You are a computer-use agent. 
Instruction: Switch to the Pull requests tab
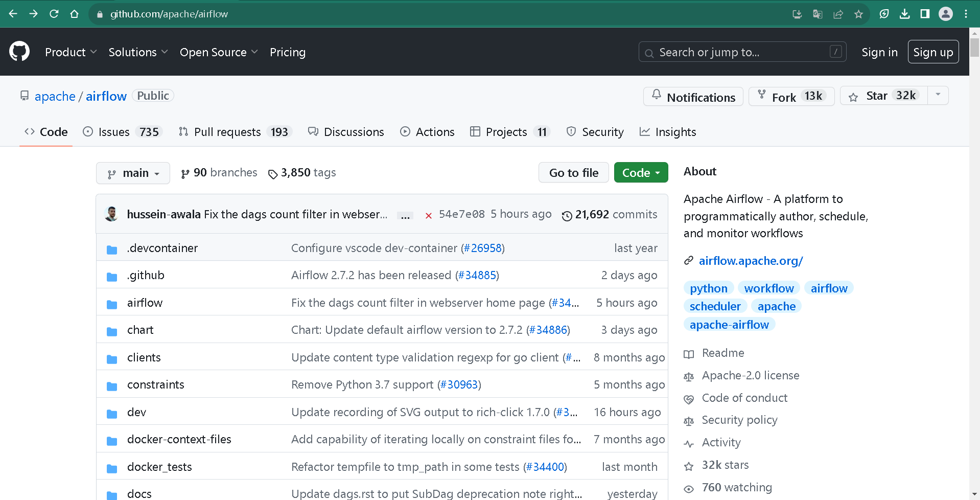pyautogui.click(x=234, y=132)
